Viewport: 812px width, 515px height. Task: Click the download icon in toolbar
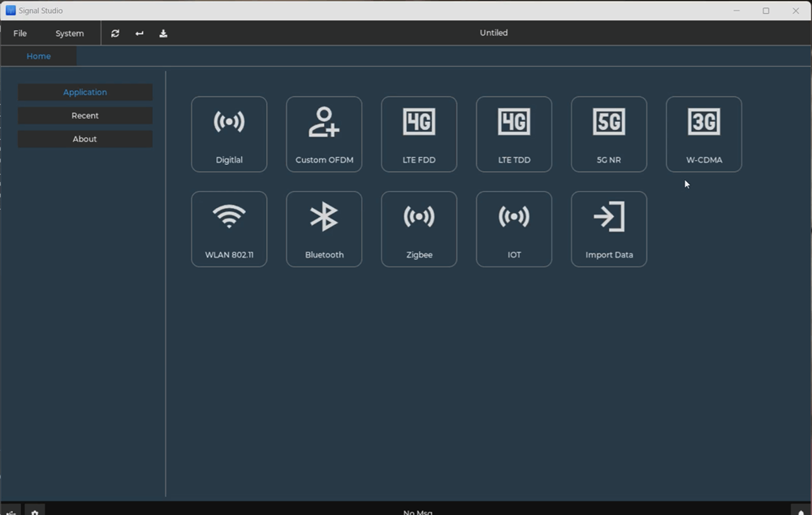pos(163,33)
